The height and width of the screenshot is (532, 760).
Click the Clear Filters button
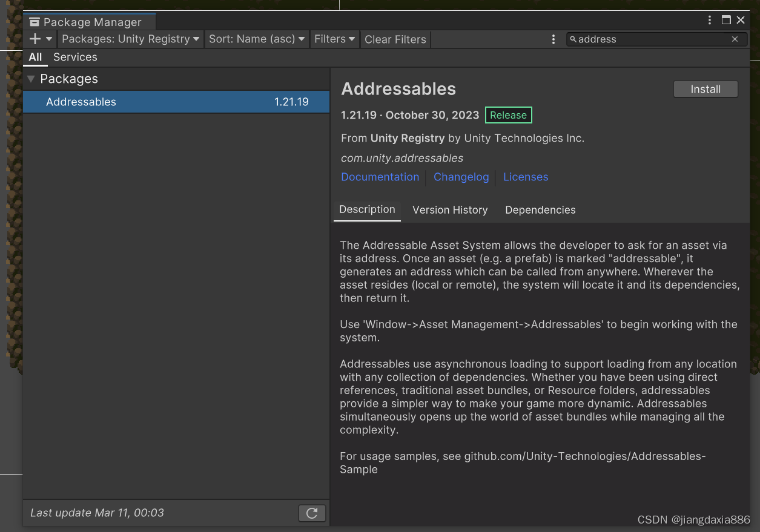[395, 39]
